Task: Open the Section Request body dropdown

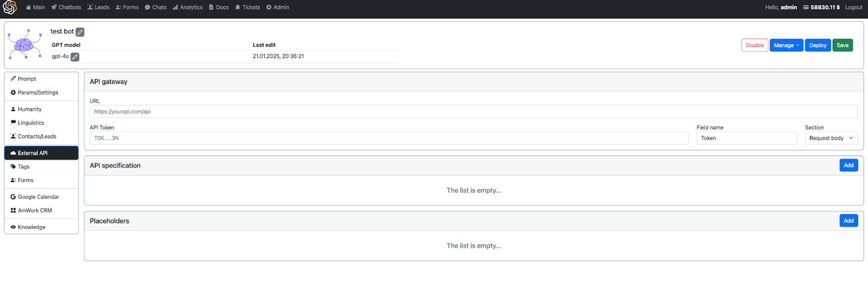Action: pyautogui.click(x=831, y=138)
